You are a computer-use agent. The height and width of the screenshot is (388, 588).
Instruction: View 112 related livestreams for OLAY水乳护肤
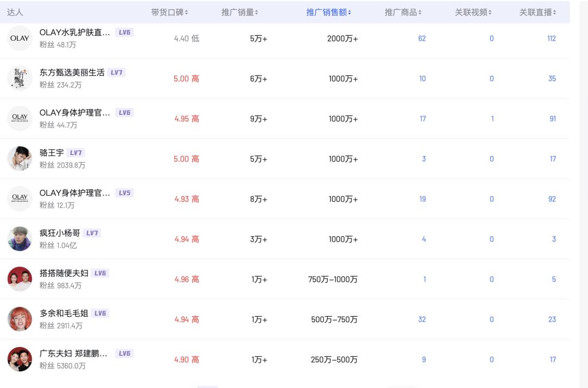click(552, 39)
